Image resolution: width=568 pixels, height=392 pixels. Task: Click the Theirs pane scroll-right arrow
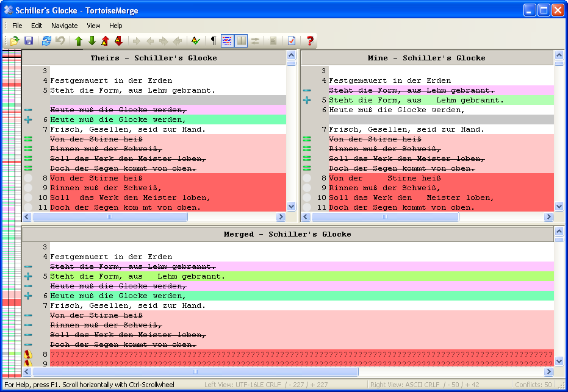(281, 217)
